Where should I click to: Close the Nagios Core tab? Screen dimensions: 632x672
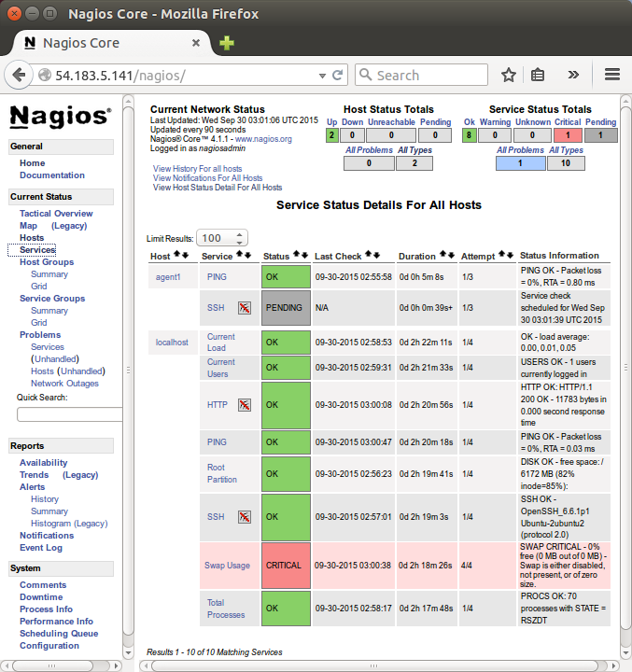point(195,43)
